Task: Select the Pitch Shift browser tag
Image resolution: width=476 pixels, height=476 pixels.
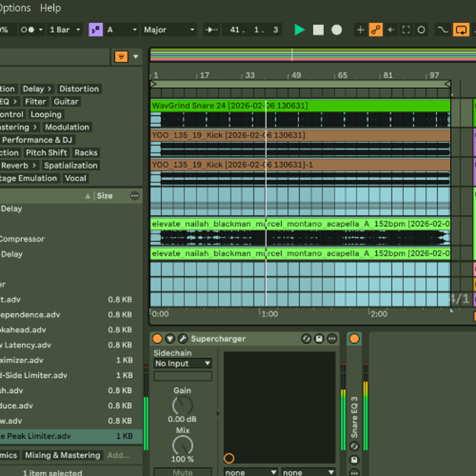Action: (x=46, y=152)
